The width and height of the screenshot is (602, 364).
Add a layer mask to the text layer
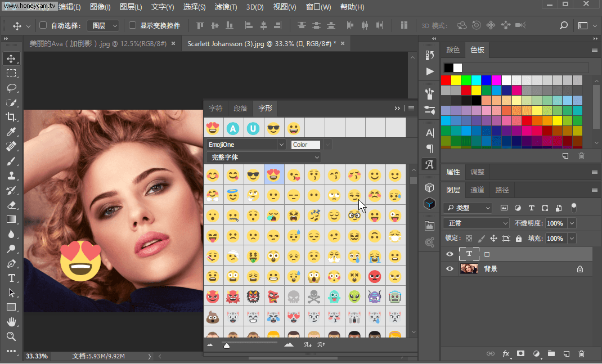520,354
